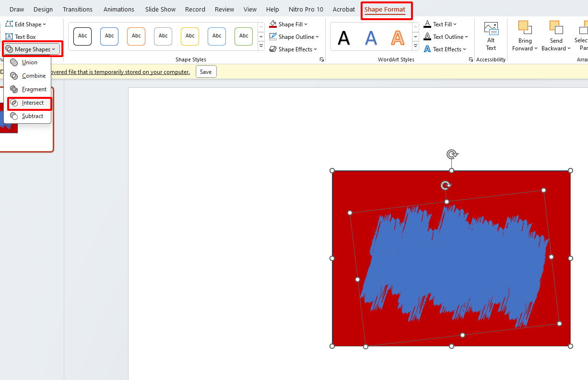588x380 pixels.
Task: Apply the orange outline shape style
Action: (136, 36)
